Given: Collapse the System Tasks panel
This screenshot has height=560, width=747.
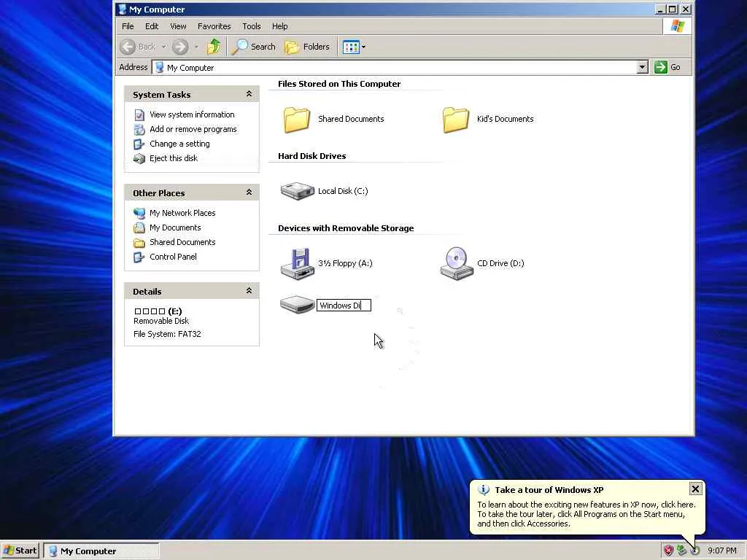Looking at the screenshot, I should [249, 94].
